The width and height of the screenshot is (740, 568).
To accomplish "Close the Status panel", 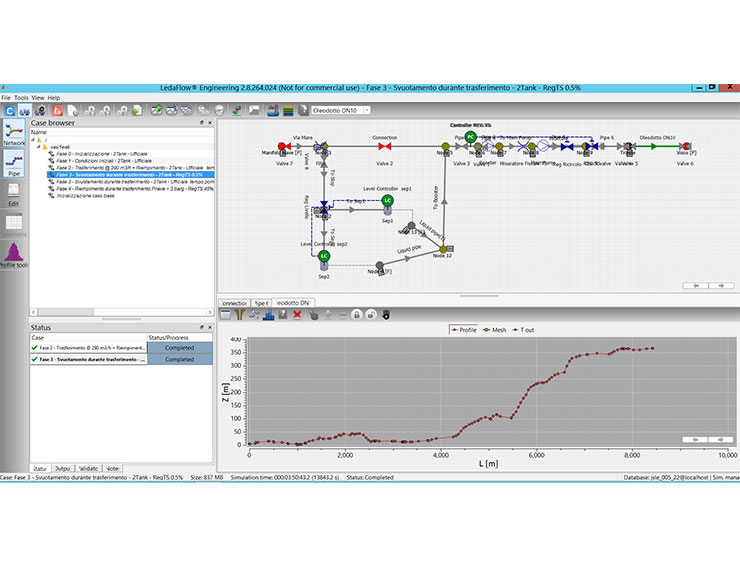I will click(209, 327).
